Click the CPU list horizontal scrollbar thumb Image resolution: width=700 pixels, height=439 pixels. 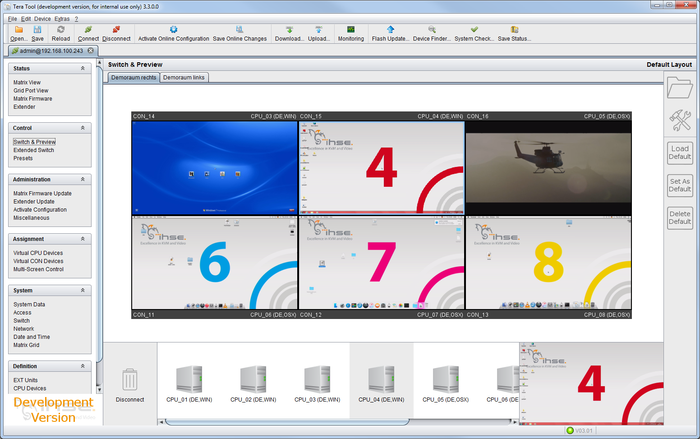(287, 422)
